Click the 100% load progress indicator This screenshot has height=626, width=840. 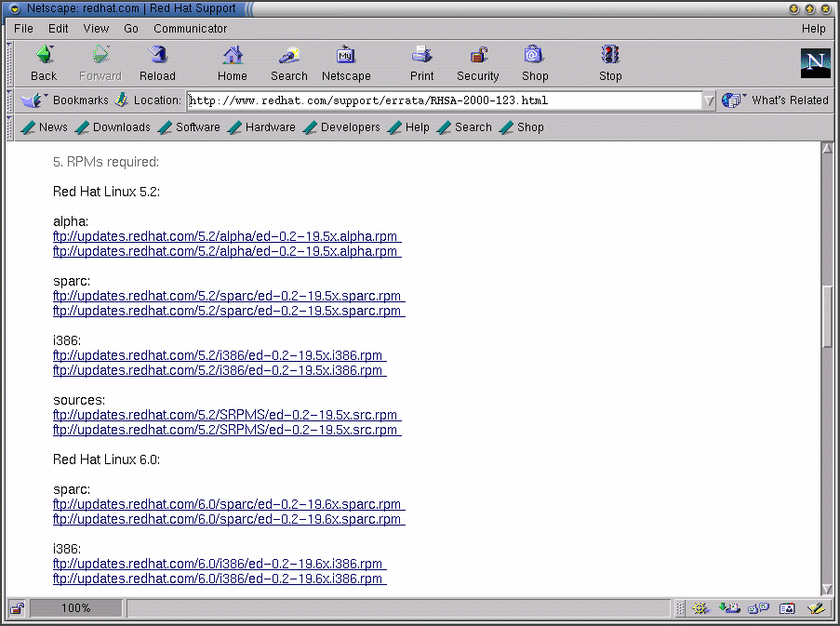[x=75, y=608]
